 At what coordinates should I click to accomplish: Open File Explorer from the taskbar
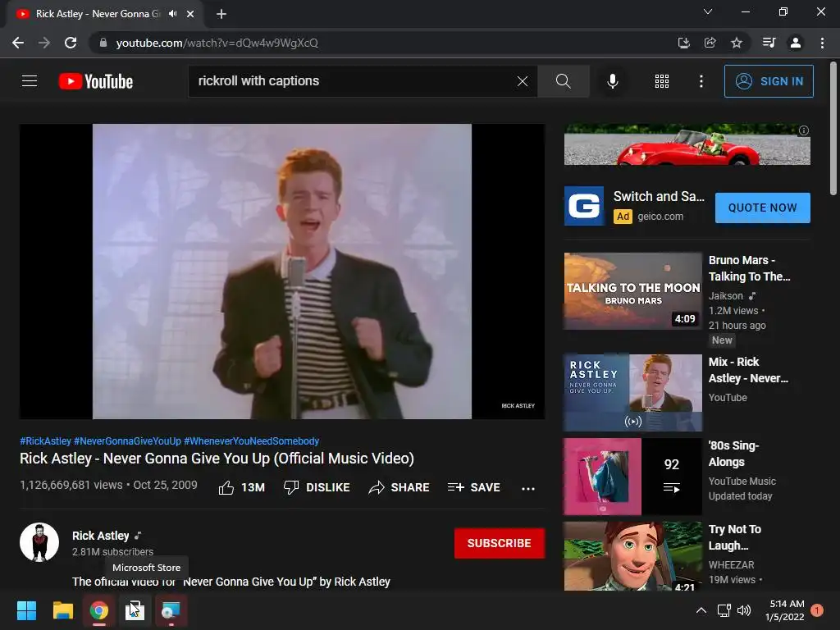pyautogui.click(x=63, y=610)
